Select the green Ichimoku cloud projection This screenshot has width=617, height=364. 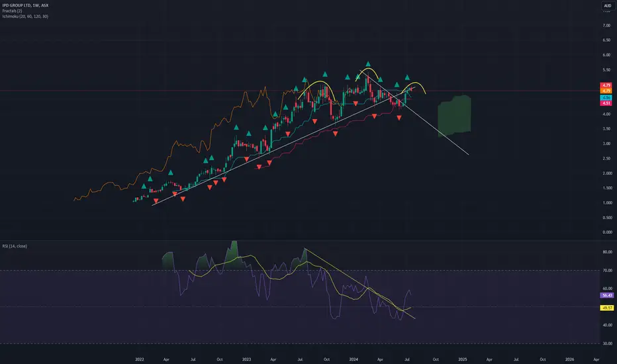tap(455, 116)
